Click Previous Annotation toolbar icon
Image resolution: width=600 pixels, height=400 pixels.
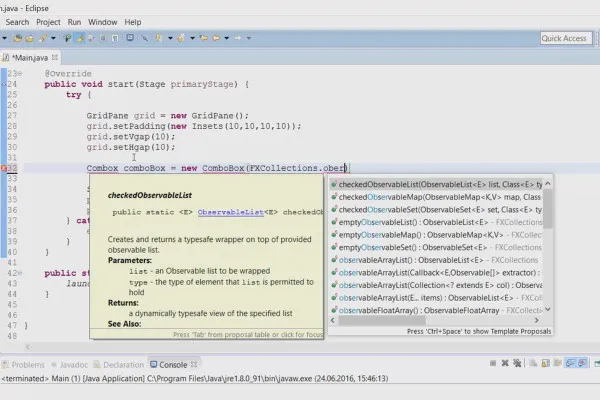181,38
